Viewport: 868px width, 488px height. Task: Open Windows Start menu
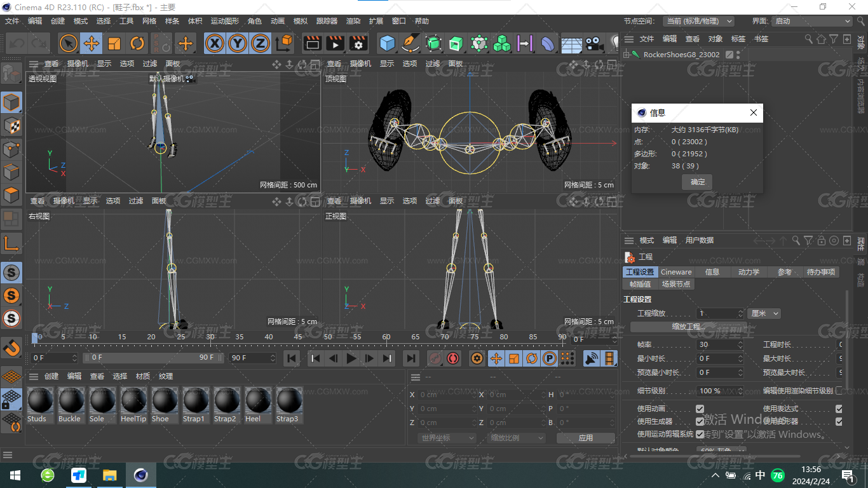coord(15,475)
